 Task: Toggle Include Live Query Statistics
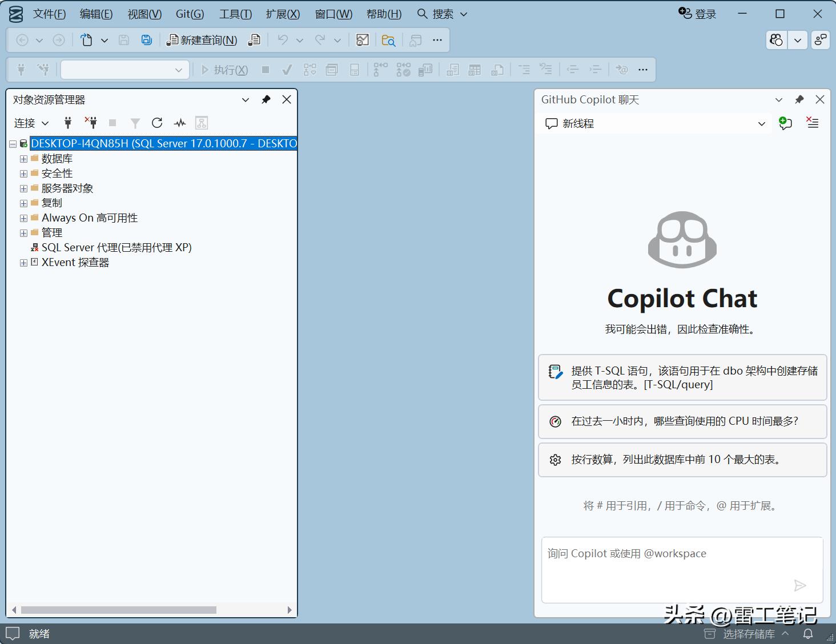404,70
